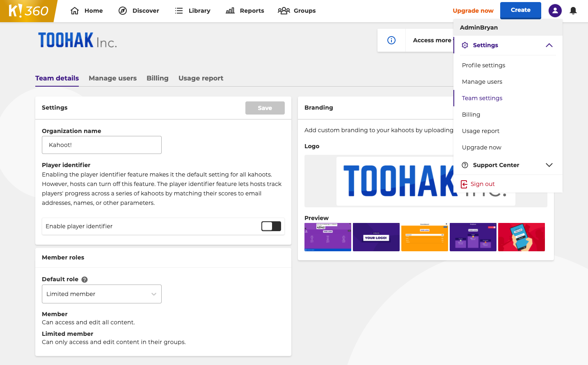
Task: Click the TOOHAK Inc. header logo
Action: [x=78, y=40]
